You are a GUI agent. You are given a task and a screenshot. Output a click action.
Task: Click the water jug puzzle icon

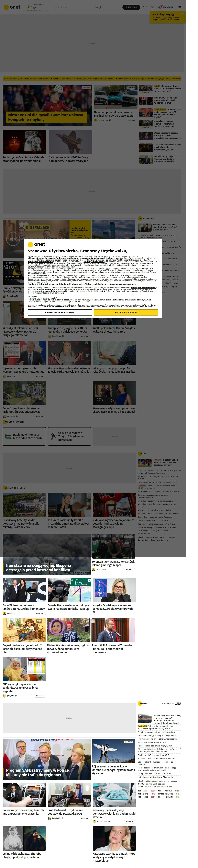[x=8, y=436]
